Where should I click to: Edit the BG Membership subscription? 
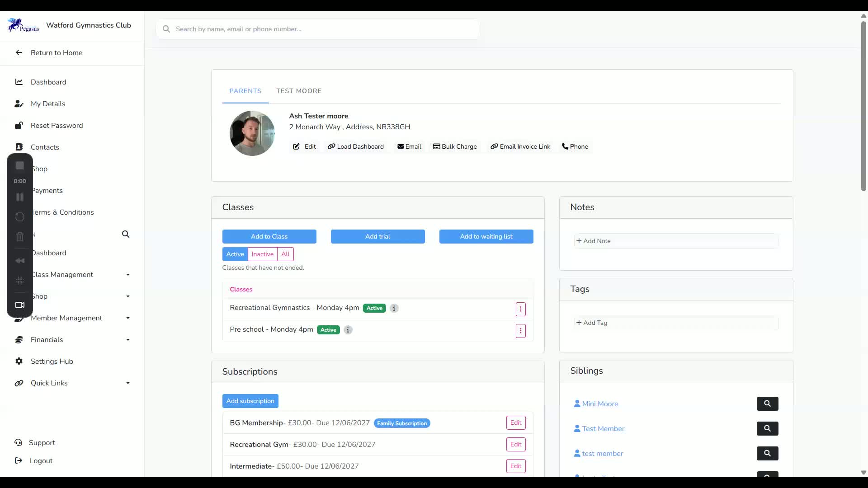pos(516,422)
